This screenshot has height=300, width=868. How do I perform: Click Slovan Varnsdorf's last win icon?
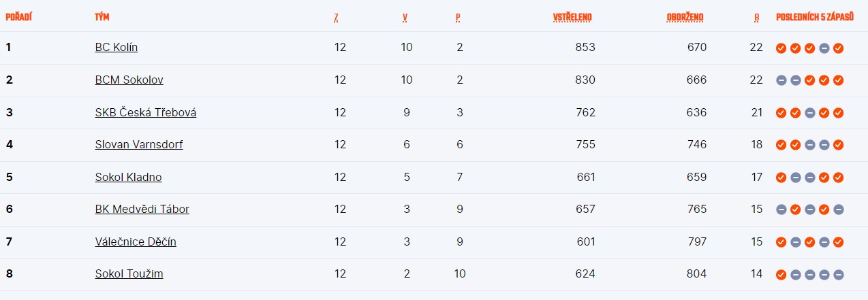tap(838, 145)
